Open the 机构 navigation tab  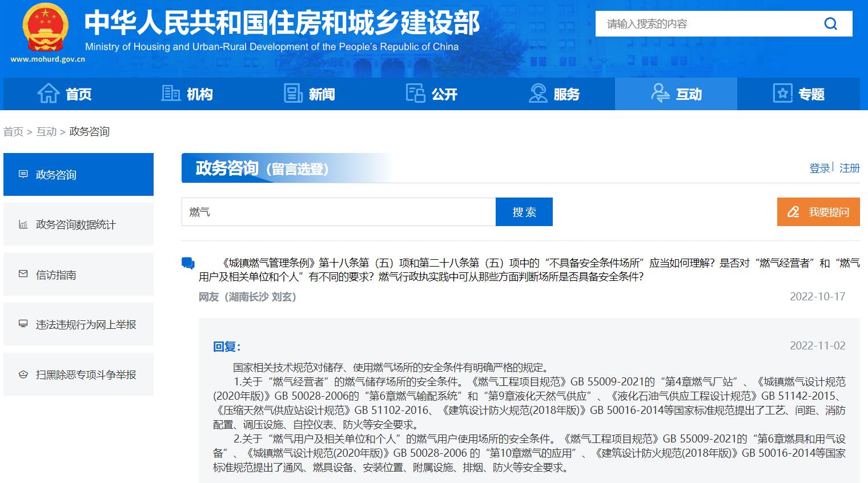(x=187, y=94)
